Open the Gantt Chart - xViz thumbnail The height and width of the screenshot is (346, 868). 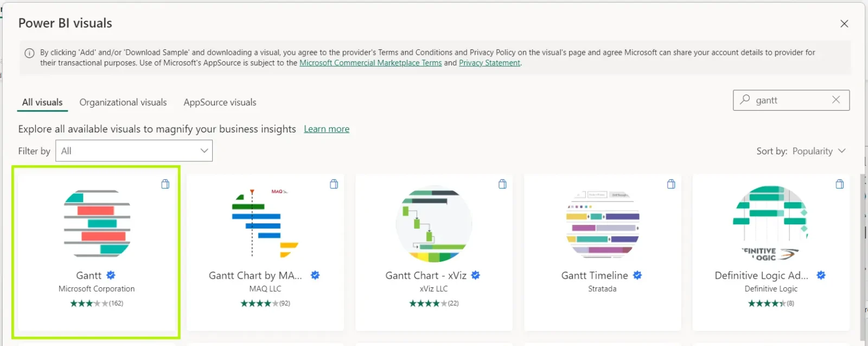[434, 224]
